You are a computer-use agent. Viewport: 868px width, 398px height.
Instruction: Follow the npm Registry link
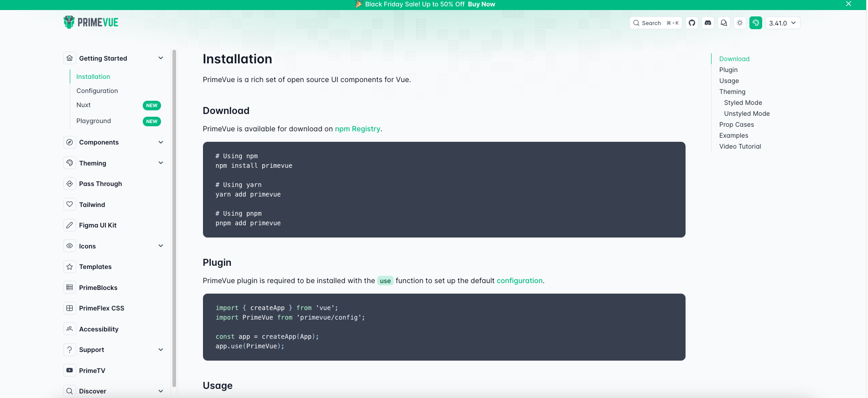click(358, 129)
